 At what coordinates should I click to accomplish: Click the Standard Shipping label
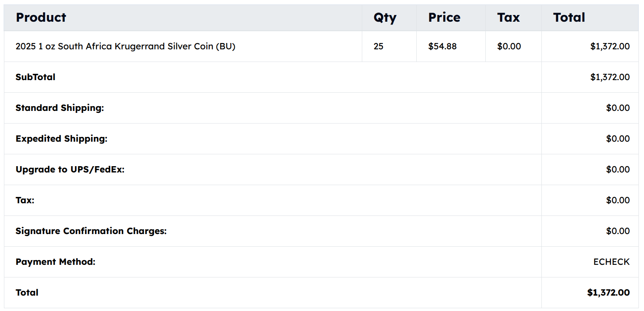tap(60, 108)
